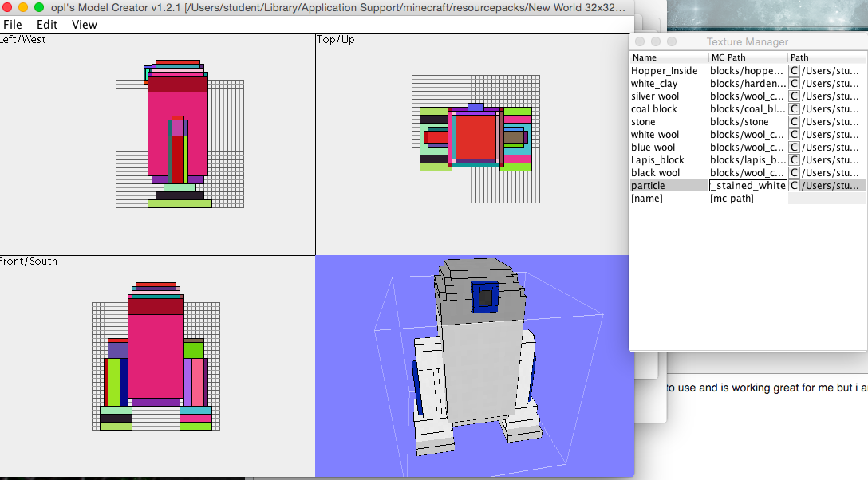
Task: Open the Edit menu
Action: pos(46,25)
